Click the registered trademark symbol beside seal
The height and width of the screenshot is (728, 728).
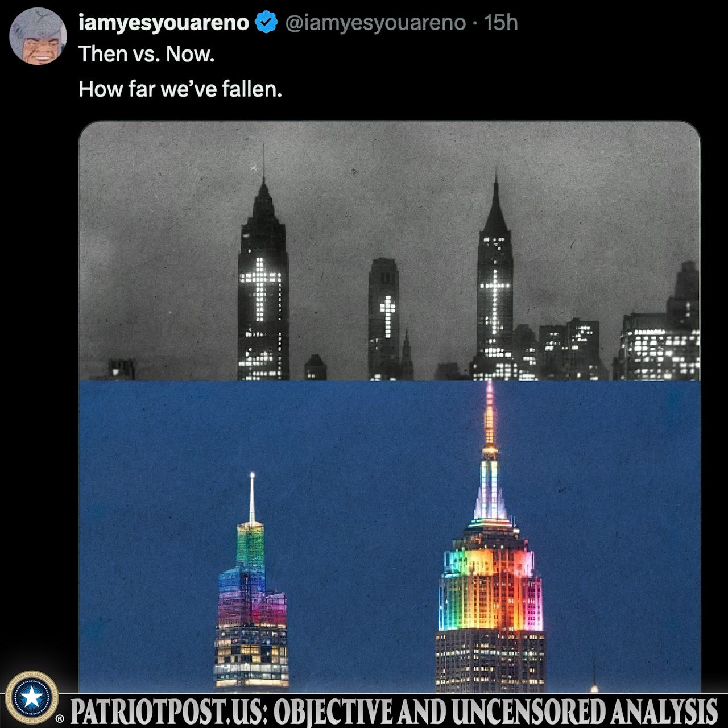[x=60, y=720]
